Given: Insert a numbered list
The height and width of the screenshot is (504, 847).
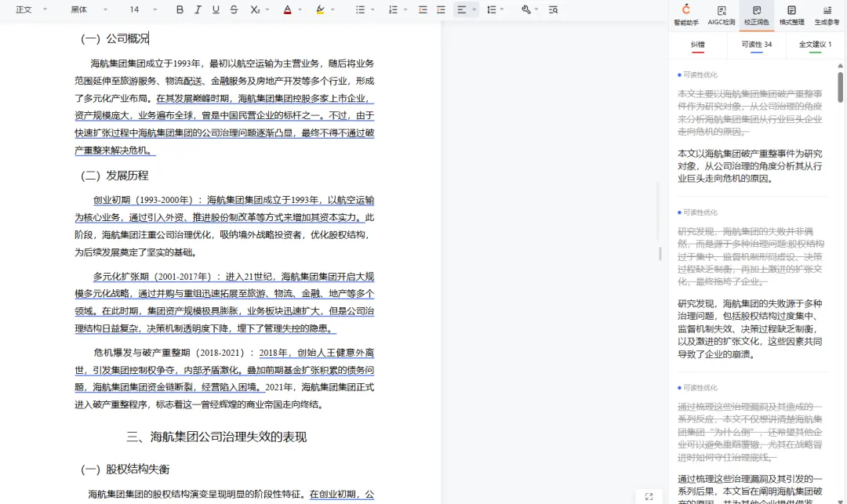Looking at the screenshot, I should point(393,9).
